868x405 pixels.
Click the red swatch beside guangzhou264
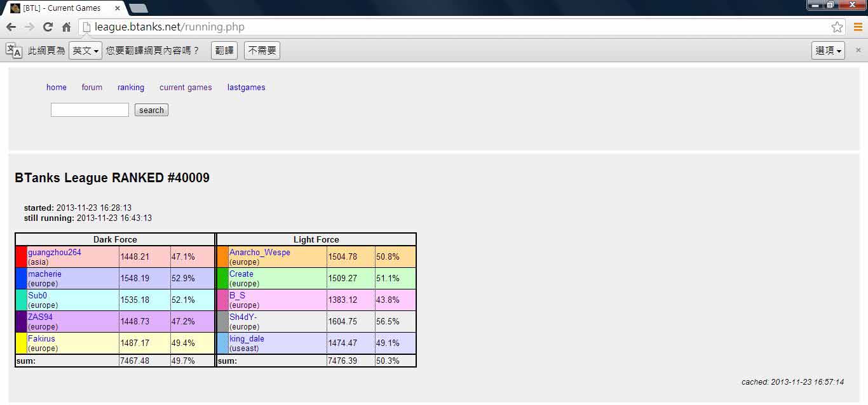[x=21, y=257]
